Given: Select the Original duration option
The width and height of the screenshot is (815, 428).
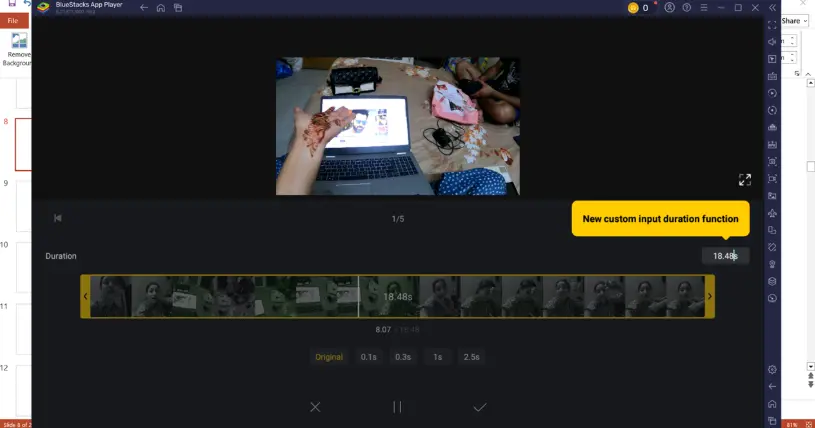Looking at the screenshot, I should (329, 357).
